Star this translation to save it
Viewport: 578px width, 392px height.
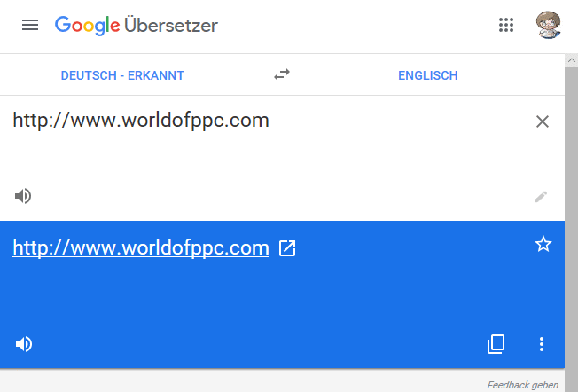[x=543, y=245]
